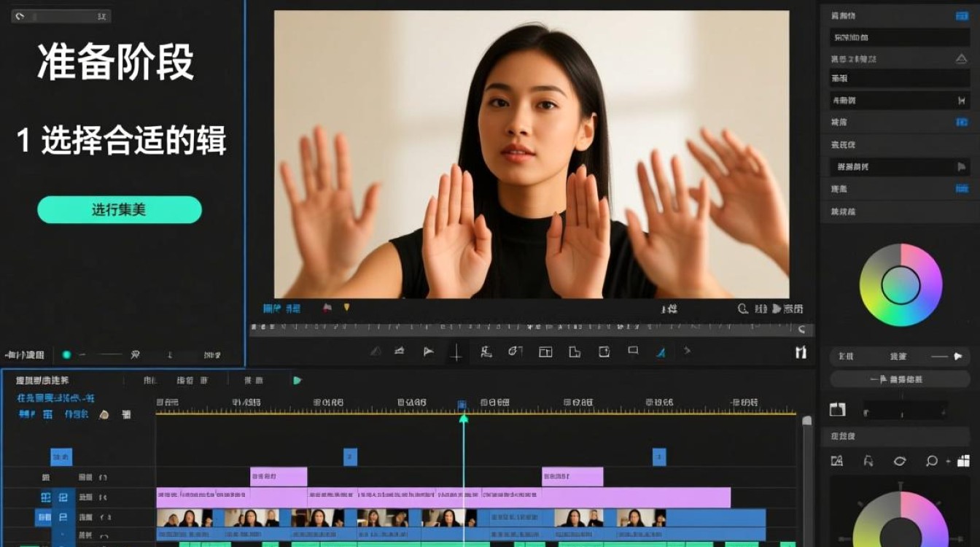980x547 pixels.
Task: Select the blue razor blade tool icon
Action: pos(661,352)
